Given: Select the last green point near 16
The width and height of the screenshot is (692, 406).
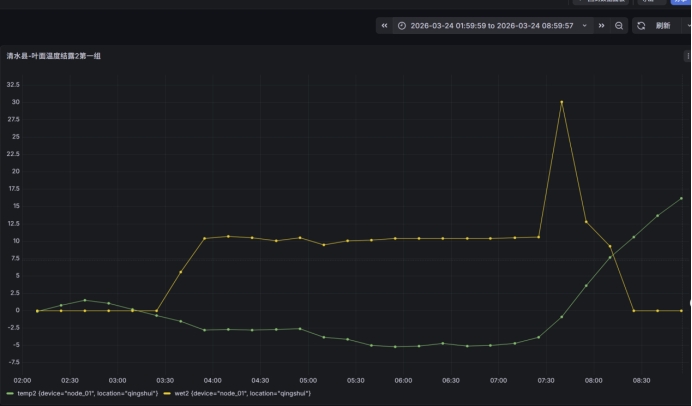Looking at the screenshot, I should click(682, 198).
